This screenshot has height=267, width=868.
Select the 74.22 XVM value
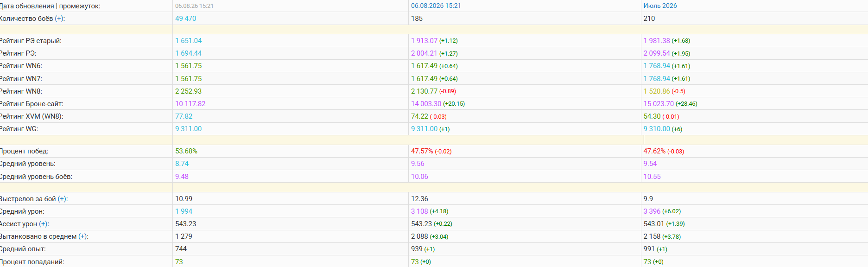(419, 116)
